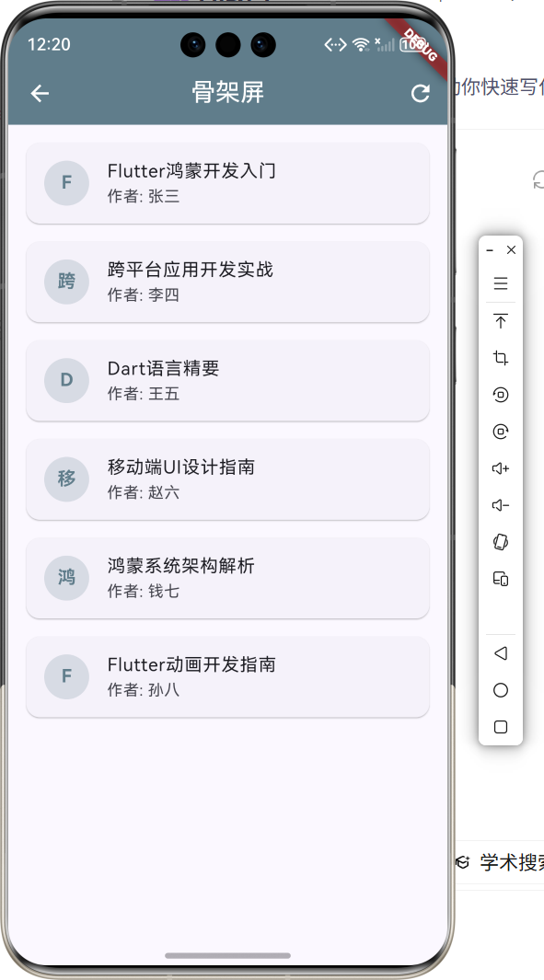Tap the 跨 avatar circle
Screen dimensions: 544x980
[66, 282]
